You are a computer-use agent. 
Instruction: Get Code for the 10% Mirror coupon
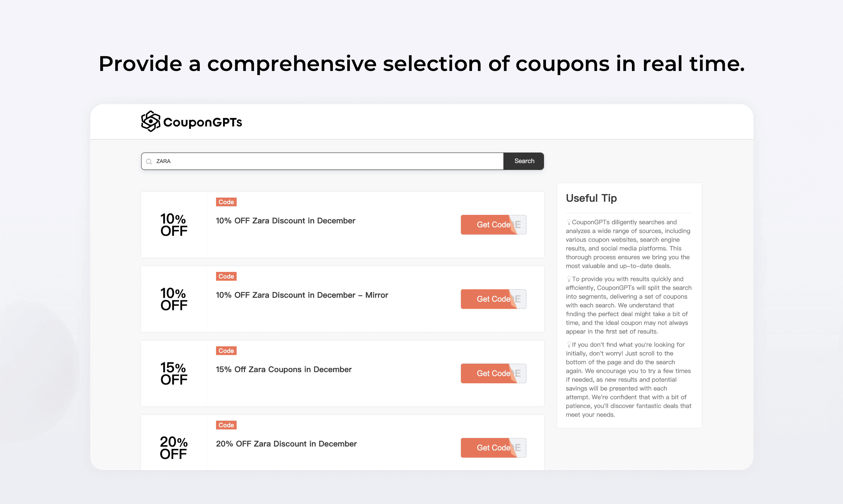tap(493, 299)
